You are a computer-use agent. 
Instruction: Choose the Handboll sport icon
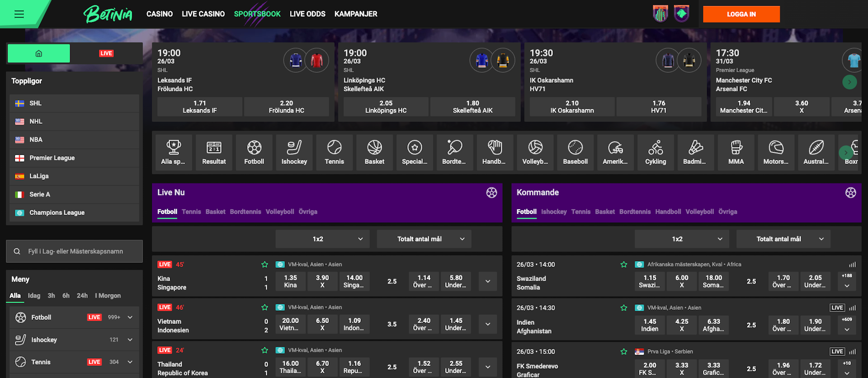click(495, 152)
